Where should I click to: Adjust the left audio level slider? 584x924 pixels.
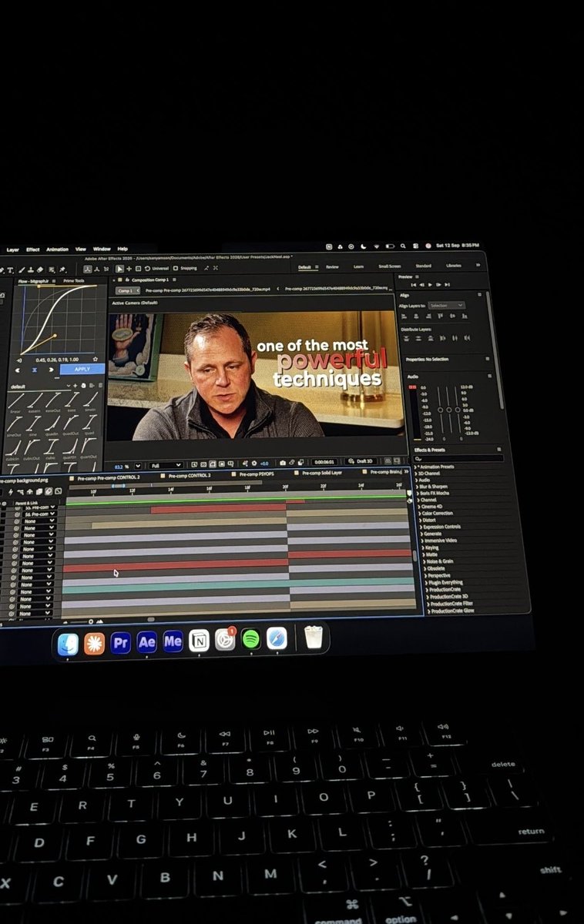[x=440, y=409]
